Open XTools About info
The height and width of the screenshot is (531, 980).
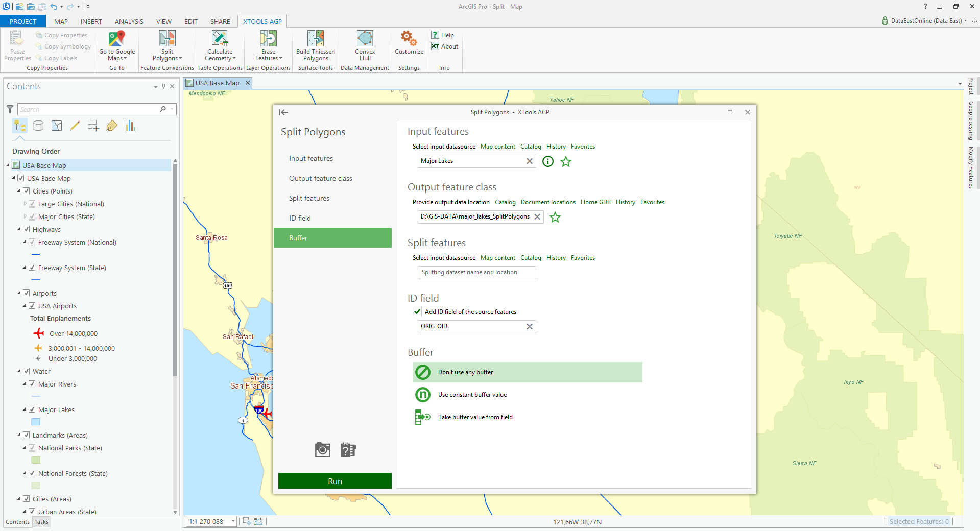tap(444, 46)
